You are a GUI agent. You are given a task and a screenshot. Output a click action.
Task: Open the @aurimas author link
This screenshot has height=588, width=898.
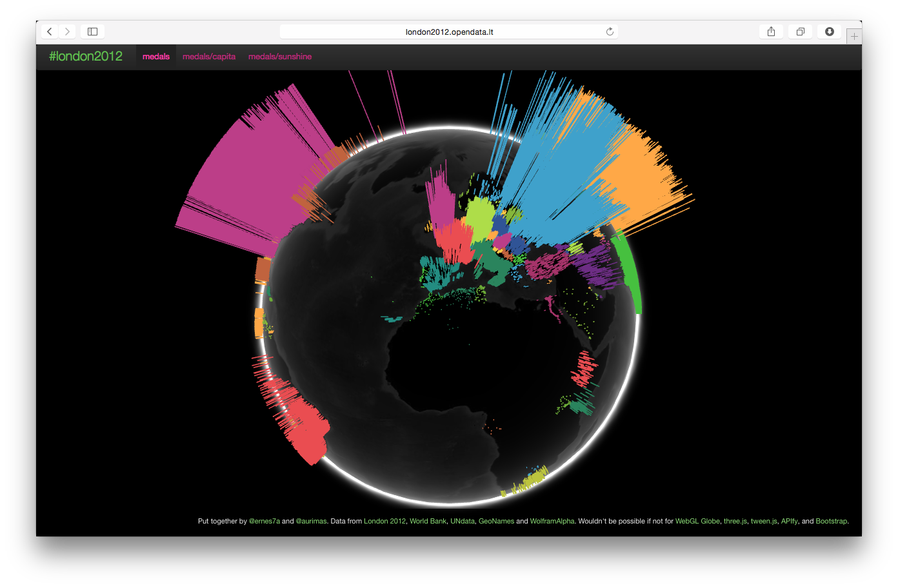click(x=311, y=521)
